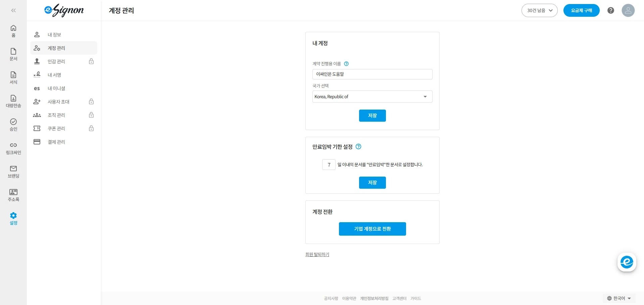Open the Branding (브랜딩) section
644x305 pixels.
(13, 172)
